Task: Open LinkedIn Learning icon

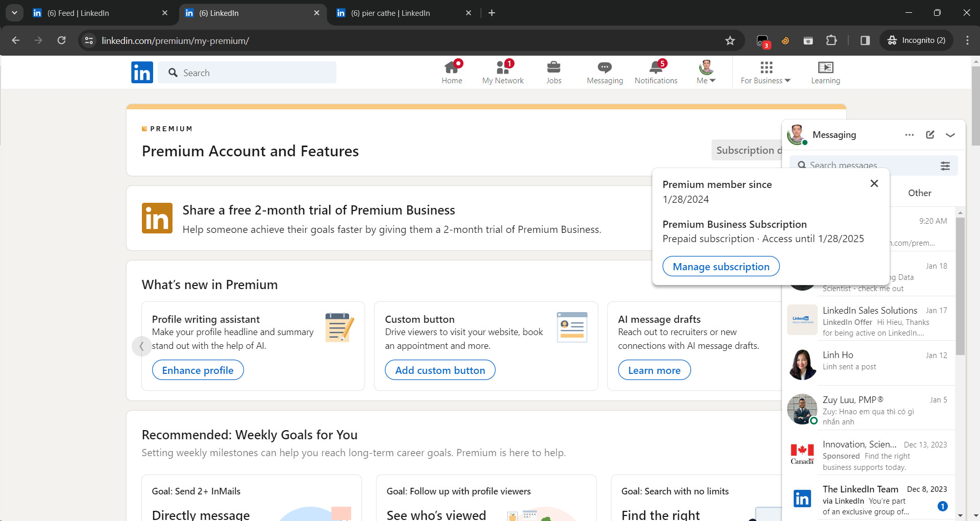Action: point(825,72)
